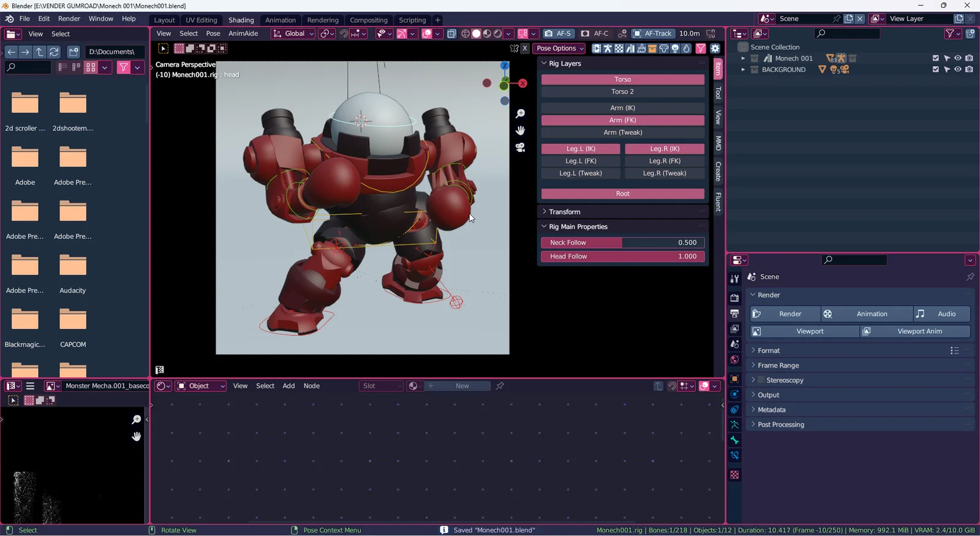Open the Object shader type dropdown
980x536 pixels.
pos(201,386)
